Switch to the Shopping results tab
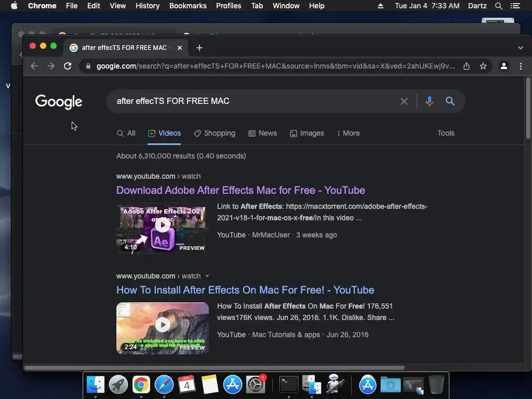 pos(215,134)
